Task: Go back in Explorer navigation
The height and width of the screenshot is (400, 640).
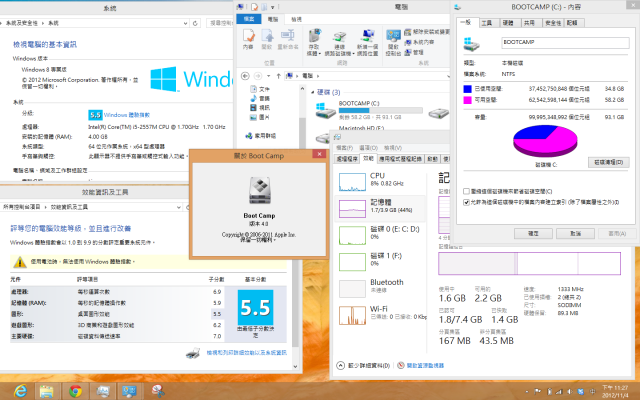Action: (245, 76)
